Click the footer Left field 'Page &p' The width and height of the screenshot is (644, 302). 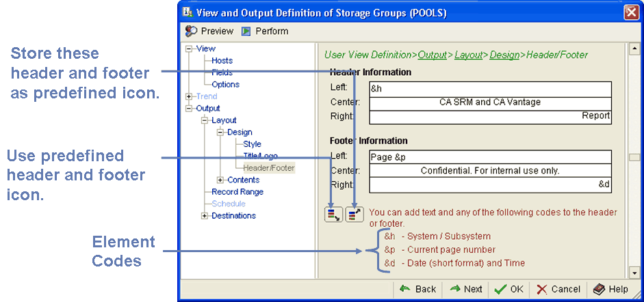click(x=491, y=157)
